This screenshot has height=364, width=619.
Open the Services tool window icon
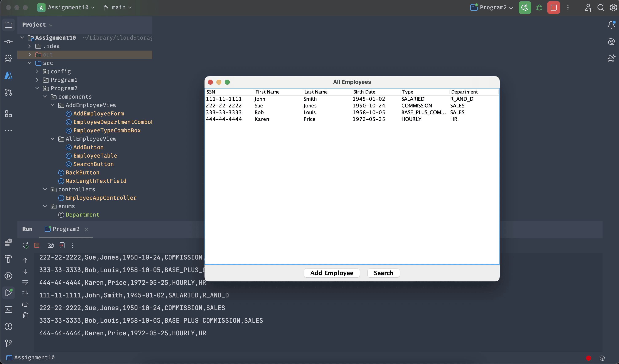coord(8,276)
